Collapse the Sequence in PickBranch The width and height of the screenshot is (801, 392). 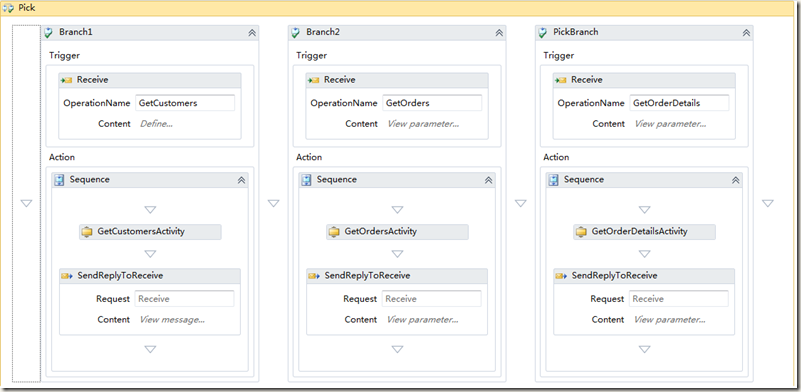[x=736, y=180]
